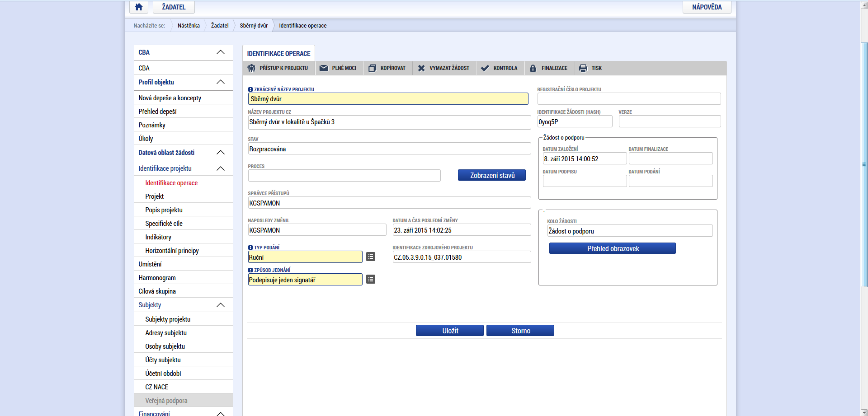
Task: Collapse the Identifikace projektu group
Action: (x=221, y=168)
